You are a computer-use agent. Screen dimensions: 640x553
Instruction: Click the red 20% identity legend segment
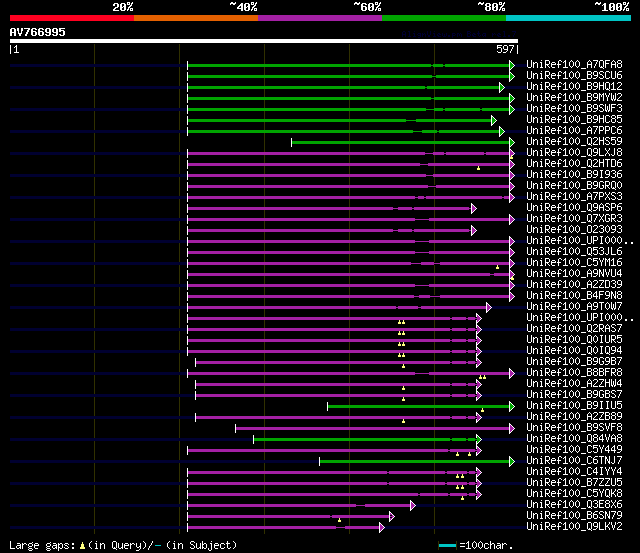click(72, 18)
